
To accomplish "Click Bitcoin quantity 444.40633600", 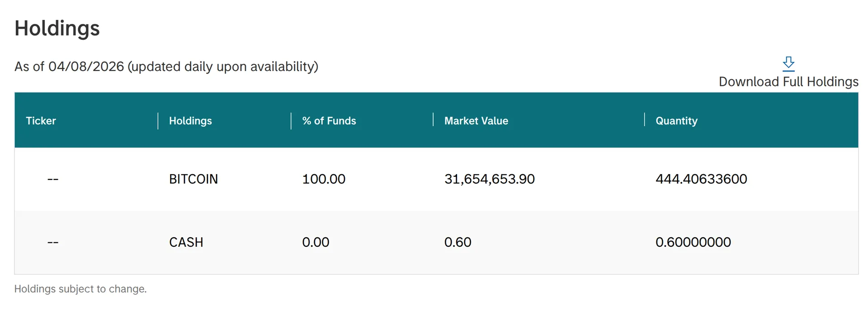I will click(x=701, y=179).
